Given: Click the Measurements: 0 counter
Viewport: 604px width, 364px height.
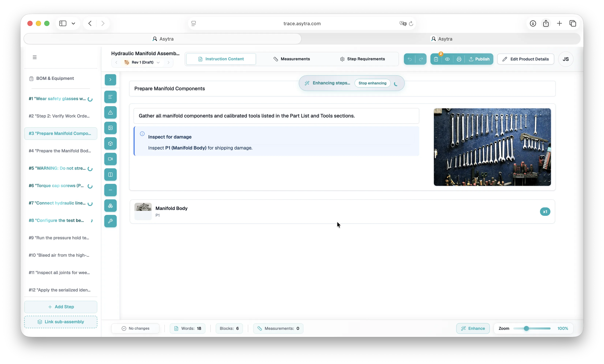Looking at the screenshot, I should coord(278,329).
